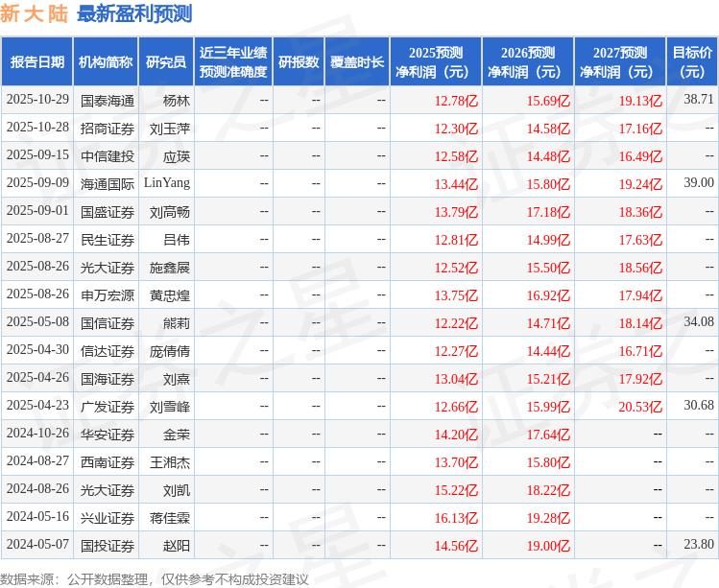Click the 最新盈利预测 heading
The height and width of the screenshot is (588, 719).
point(134,14)
